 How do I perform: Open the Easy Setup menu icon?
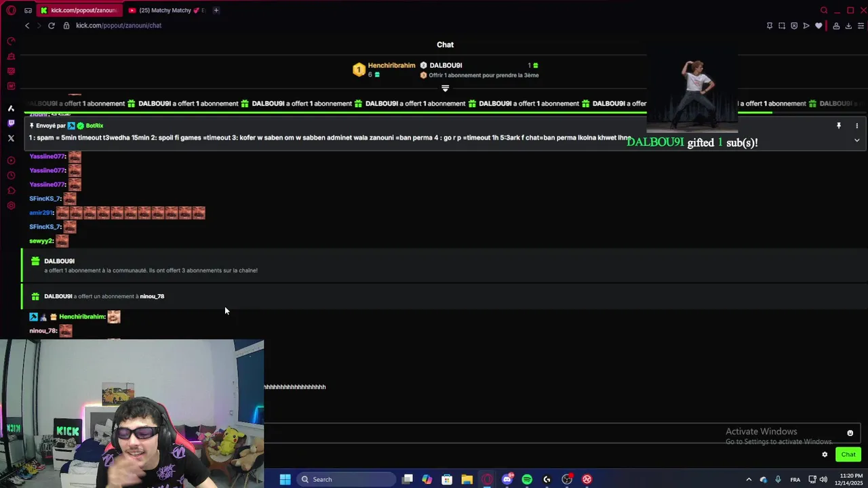[x=861, y=26]
